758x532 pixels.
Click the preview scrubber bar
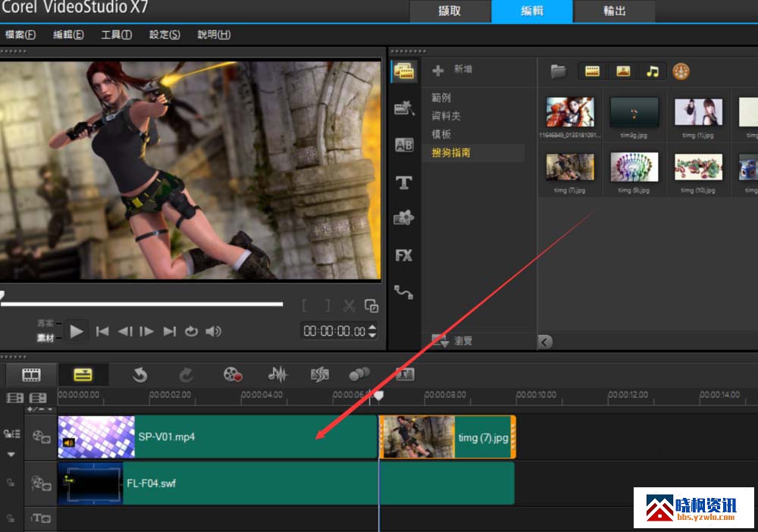(x=142, y=304)
